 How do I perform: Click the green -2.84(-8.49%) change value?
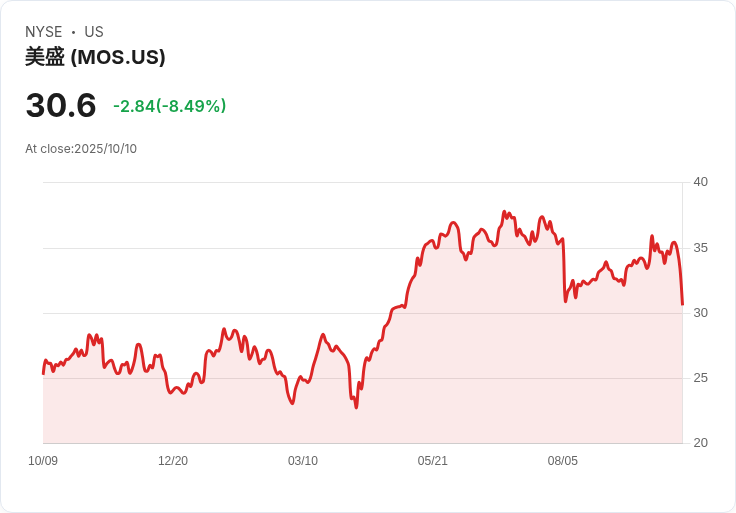point(169,106)
